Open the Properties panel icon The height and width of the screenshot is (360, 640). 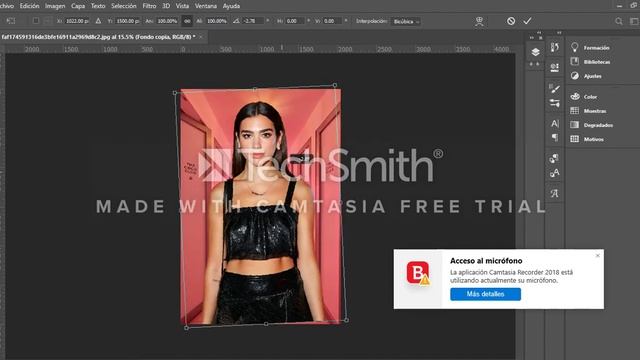pyautogui.click(x=554, y=67)
